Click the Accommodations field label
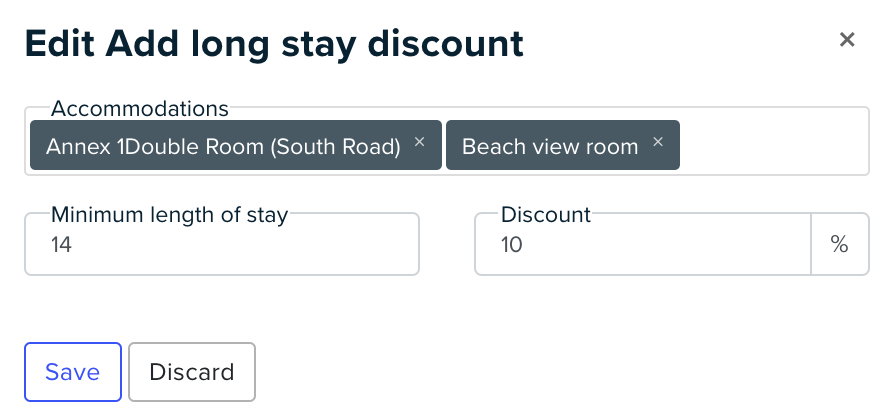The height and width of the screenshot is (414, 886). (x=140, y=108)
